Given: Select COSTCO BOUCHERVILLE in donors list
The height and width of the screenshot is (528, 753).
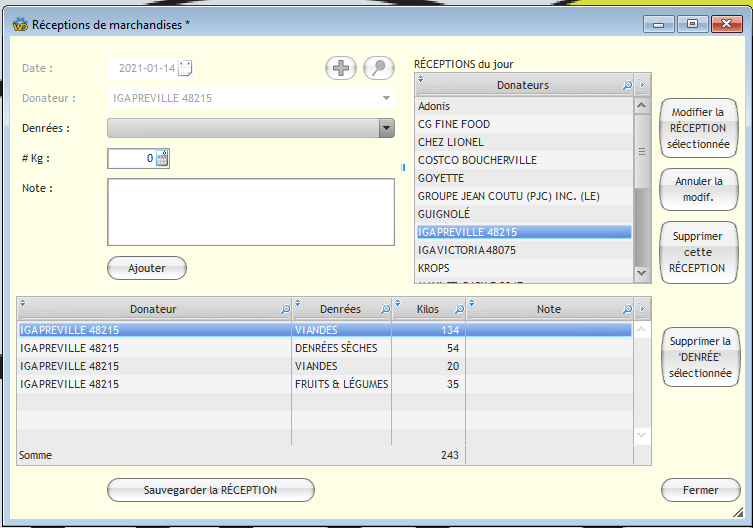Looking at the screenshot, I should (477, 160).
